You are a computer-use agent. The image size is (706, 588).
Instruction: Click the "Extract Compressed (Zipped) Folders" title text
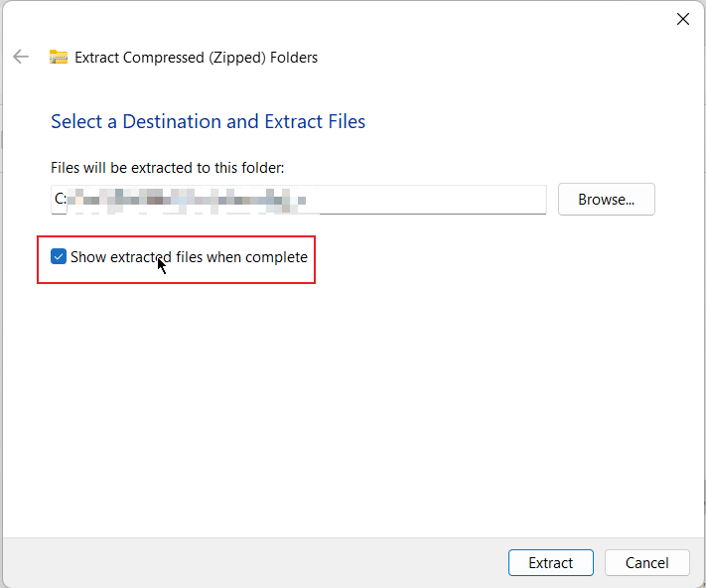[197, 58]
